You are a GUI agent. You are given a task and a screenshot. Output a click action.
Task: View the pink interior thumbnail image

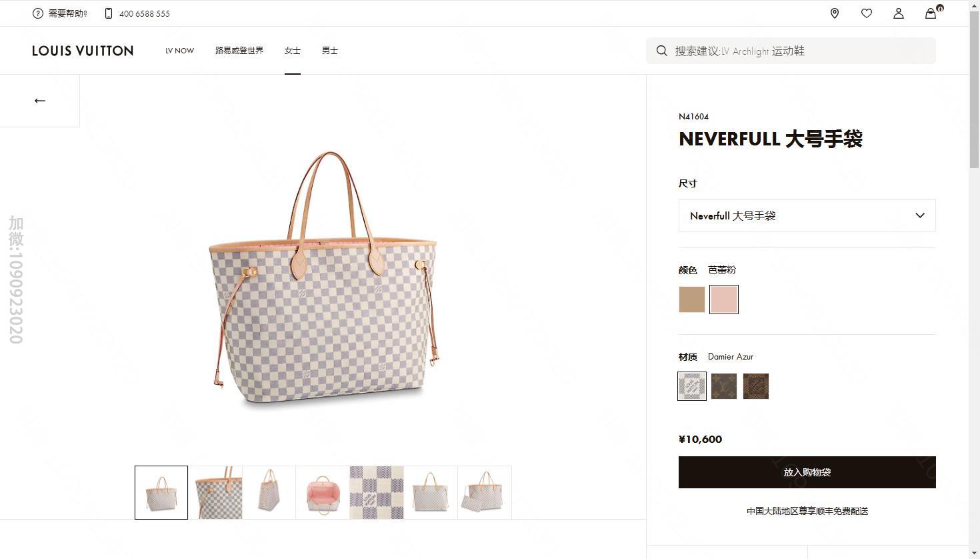(323, 492)
